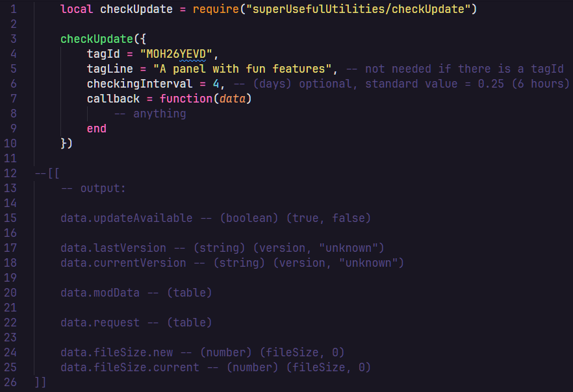The height and width of the screenshot is (392, 573).
Task: Click data.lastVersion text
Action: pos(113,248)
